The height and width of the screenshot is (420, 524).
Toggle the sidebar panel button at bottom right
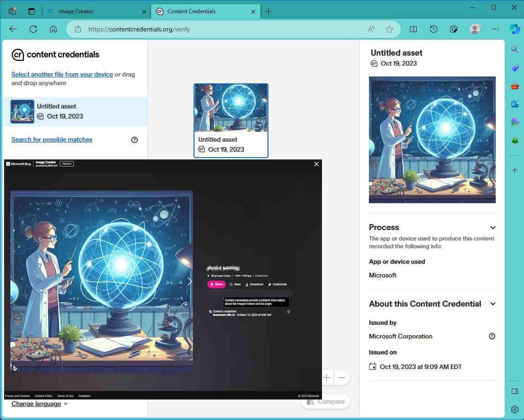514,391
